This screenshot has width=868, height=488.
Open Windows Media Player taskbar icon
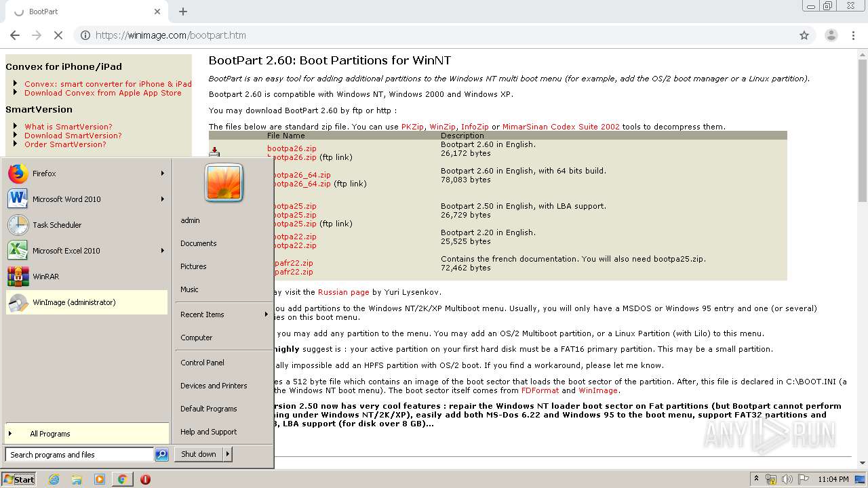click(100, 479)
